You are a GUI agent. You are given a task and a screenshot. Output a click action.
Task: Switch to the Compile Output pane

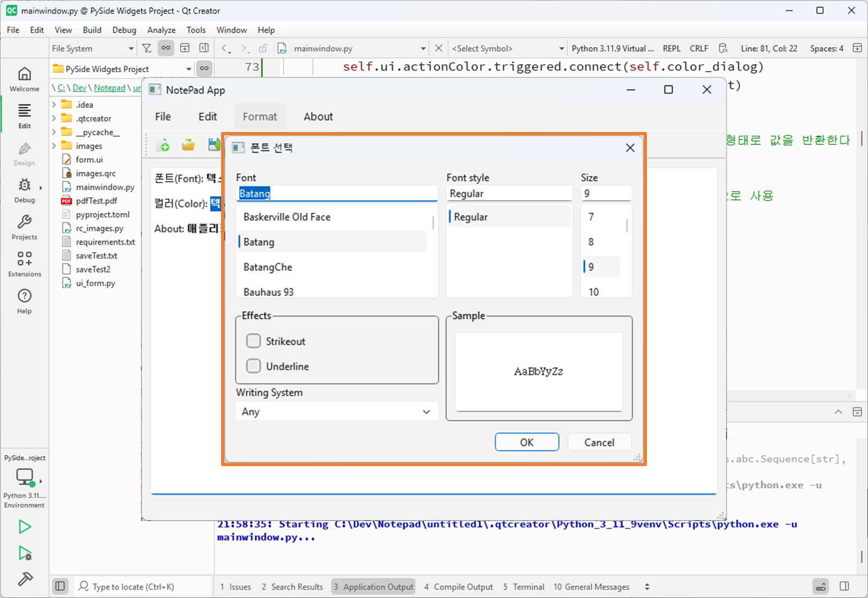(x=458, y=586)
